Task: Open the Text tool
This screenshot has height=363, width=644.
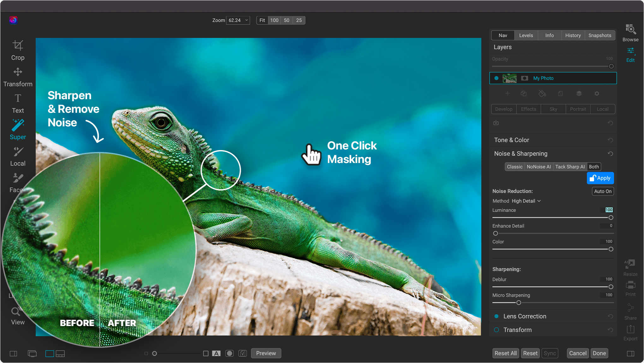Action: [18, 103]
